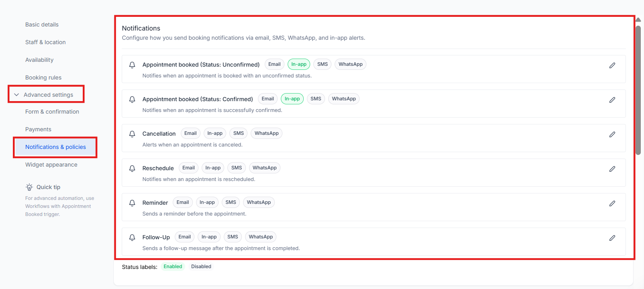Switch to the Widget appearance page
Image resolution: width=644 pixels, height=289 pixels.
(x=51, y=165)
